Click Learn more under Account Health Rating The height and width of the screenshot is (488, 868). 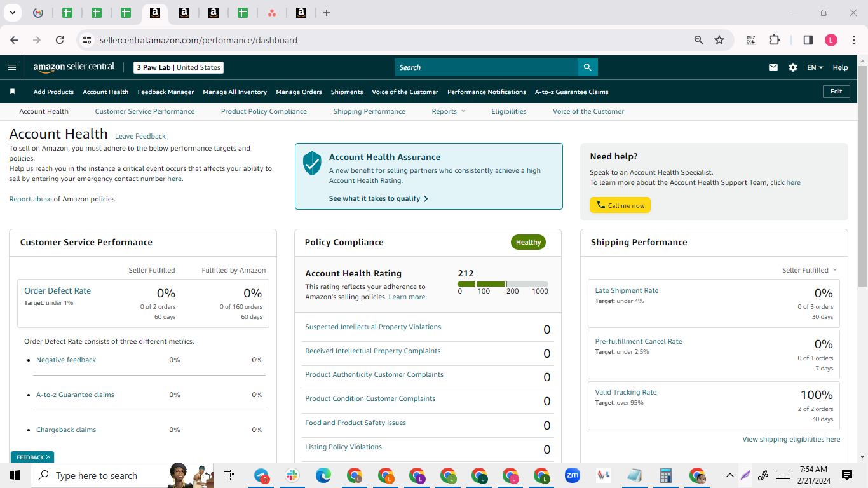point(407,297)
